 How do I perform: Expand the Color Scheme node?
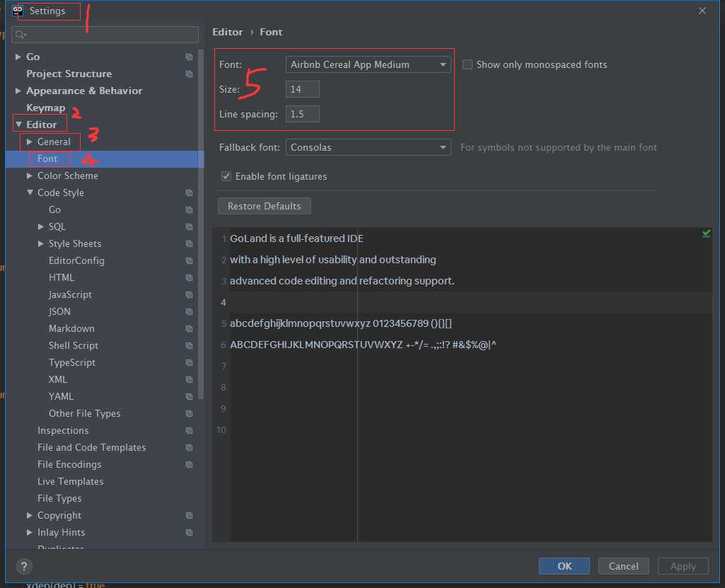point(30,175)
